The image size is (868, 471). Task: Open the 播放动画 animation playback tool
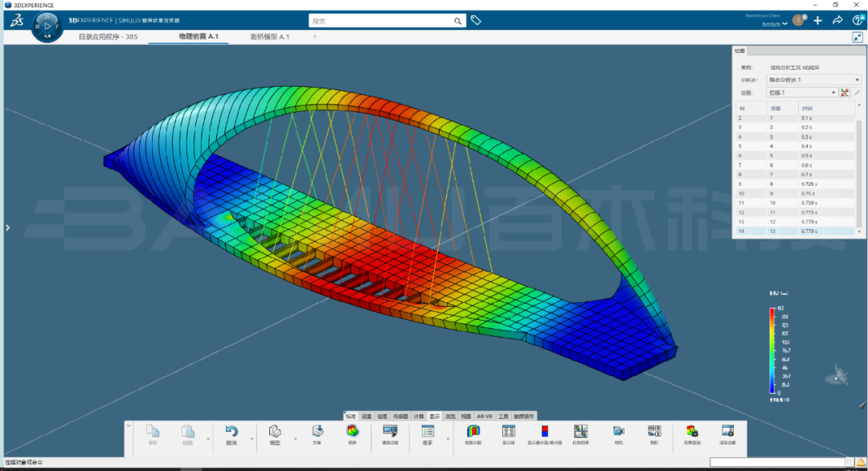tap(391, 432)
